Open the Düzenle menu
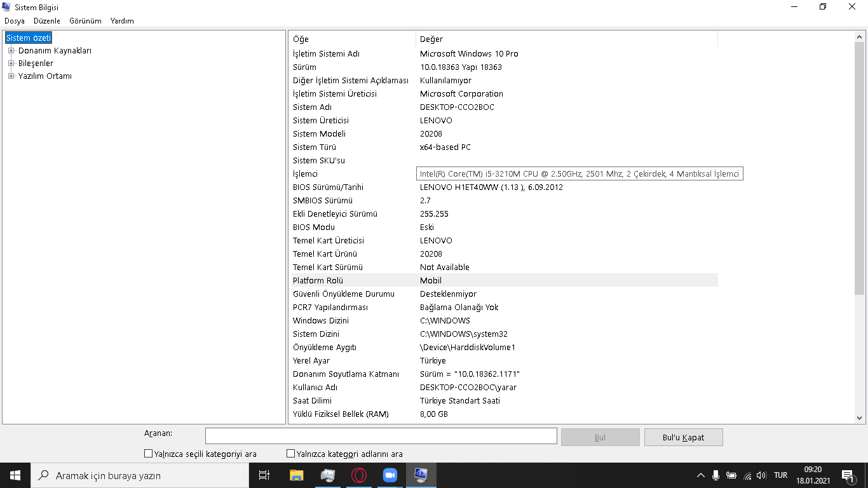Viewport: 868px width, 488px height. (x=47, y=21)
